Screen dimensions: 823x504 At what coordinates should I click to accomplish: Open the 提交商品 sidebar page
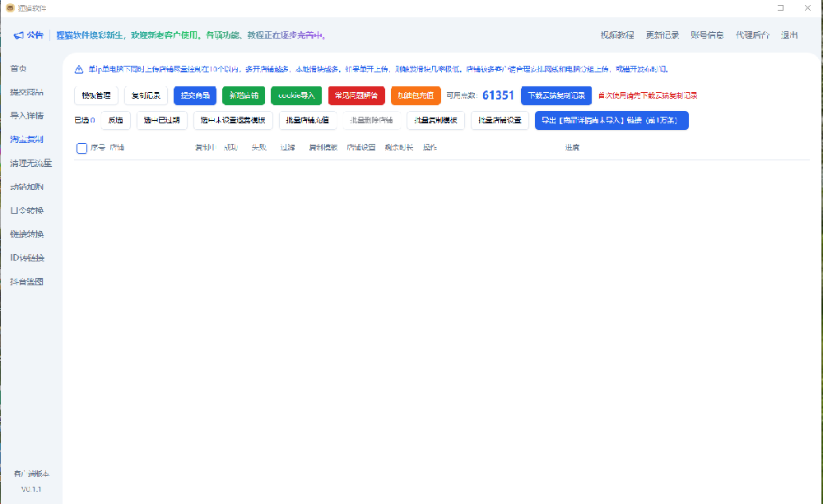point(26,92)
